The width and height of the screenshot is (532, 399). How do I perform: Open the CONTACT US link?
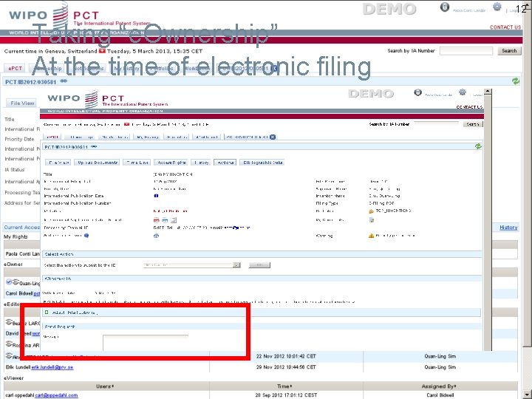pos(505,27)
